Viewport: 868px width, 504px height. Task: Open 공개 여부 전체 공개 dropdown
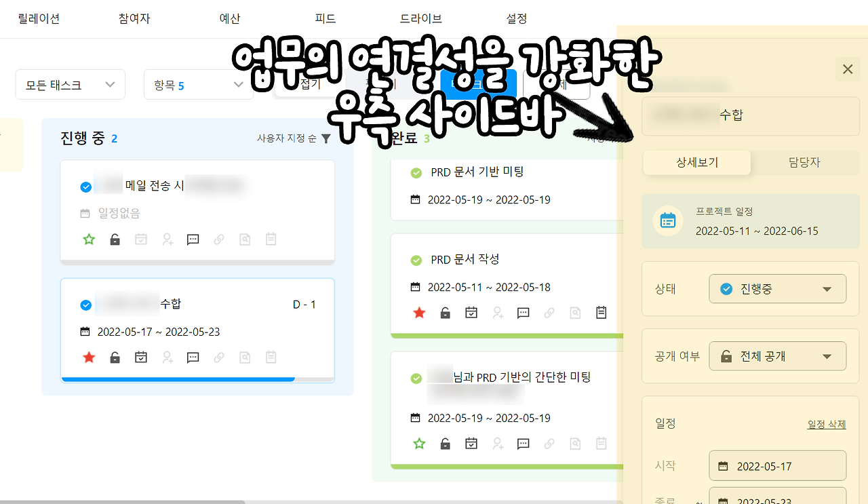(778, 356)
